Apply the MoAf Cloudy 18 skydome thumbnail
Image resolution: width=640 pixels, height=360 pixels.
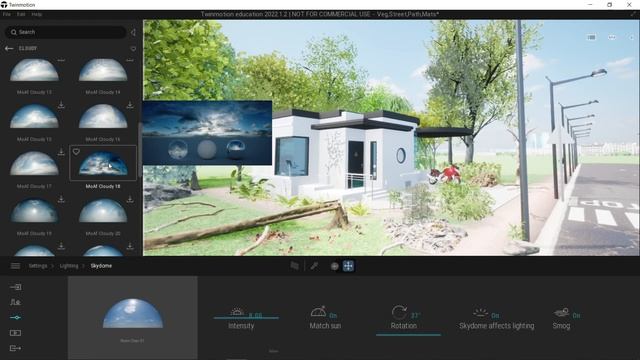103,163
